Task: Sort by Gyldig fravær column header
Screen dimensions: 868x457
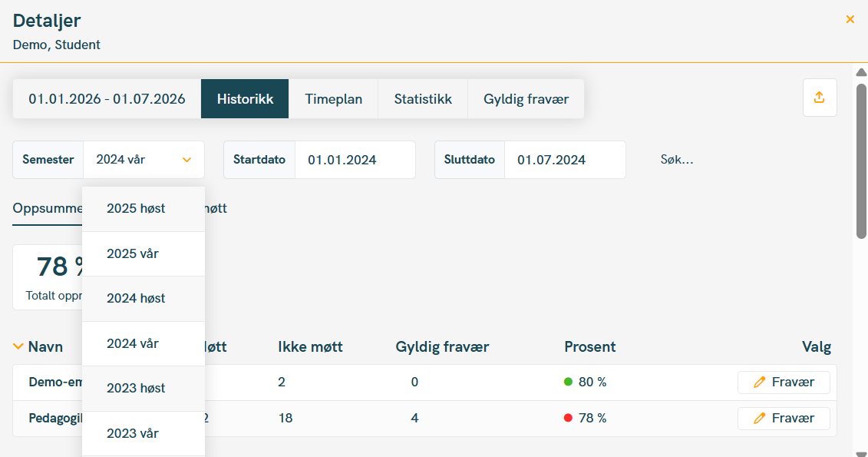Action: coord(442,346)
